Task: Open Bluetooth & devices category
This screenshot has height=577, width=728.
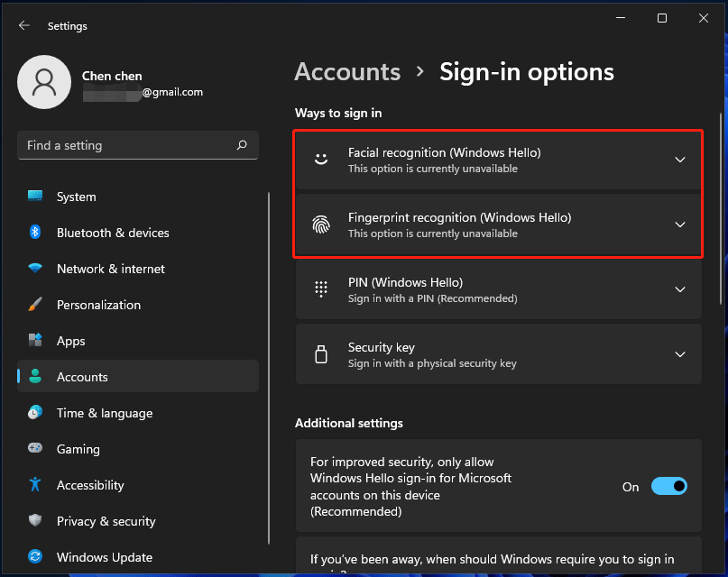Action: (x=138, y=233)
